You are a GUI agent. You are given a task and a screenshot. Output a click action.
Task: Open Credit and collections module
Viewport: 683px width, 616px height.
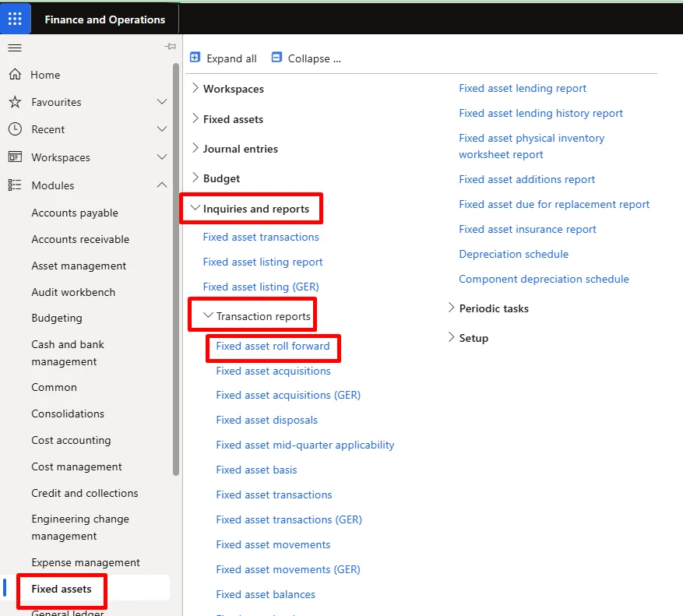tap(85, 493)
